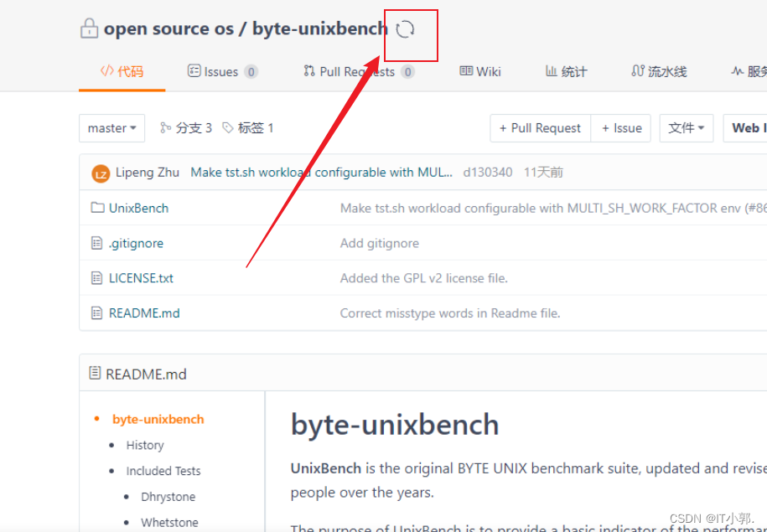Open the .gitignore file
The height and width of the screenshot is (532, 767).
[136, 243]
